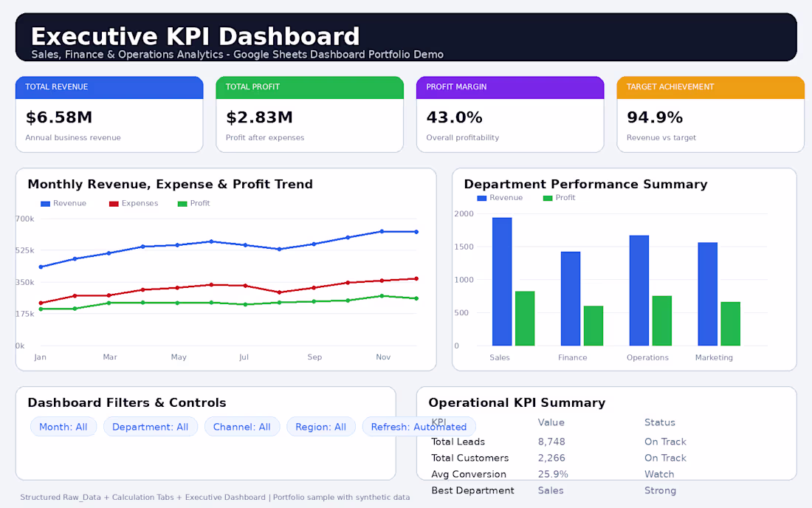Click red Expenses legend swatch
Viewport: 812px width, 508px height.
click(x=114, y=204)
